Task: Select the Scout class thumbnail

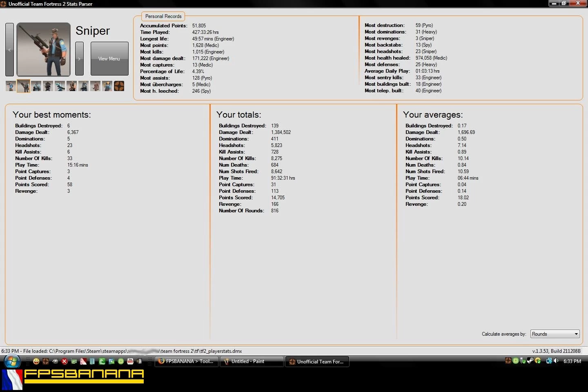Action: click(x=11, y=86)
